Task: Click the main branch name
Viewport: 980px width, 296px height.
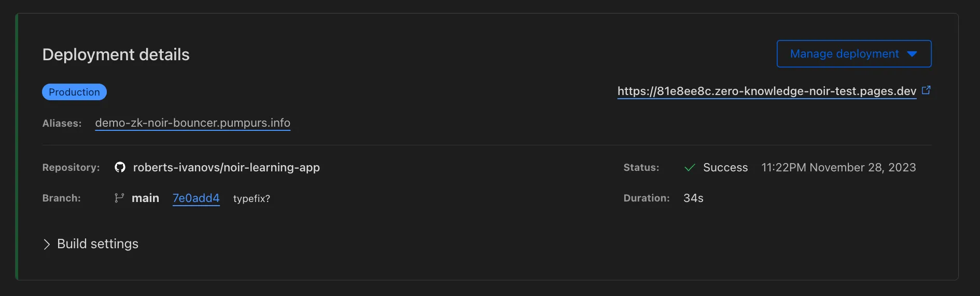Action: point(145,198)
